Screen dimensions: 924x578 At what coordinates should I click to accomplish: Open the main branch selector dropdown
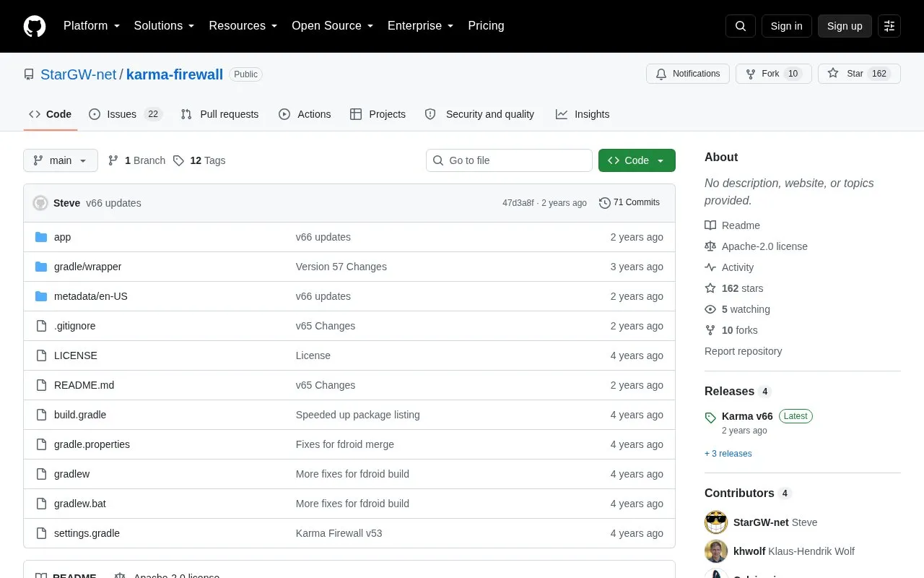61,160
